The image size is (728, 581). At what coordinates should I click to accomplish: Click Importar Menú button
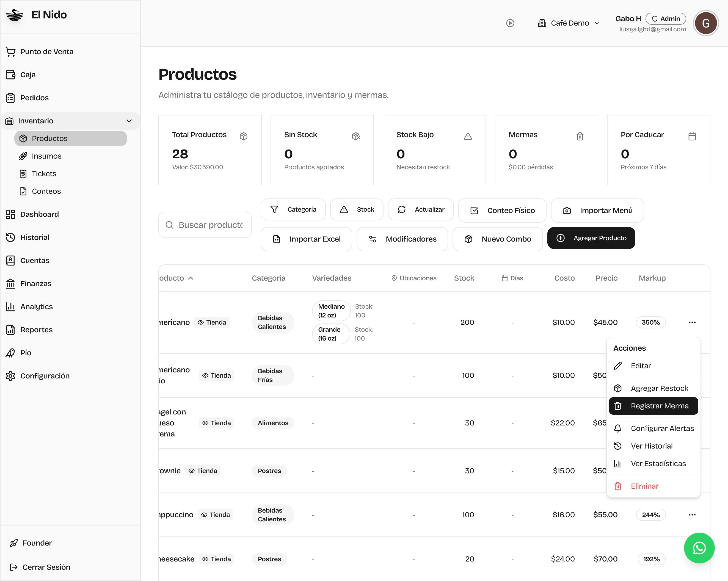tap(597, 211)
